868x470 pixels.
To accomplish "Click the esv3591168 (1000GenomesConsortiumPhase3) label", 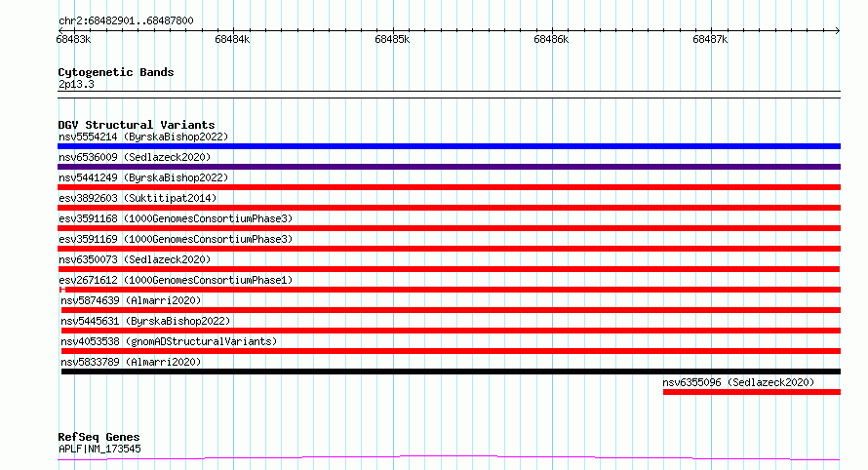I will [176, 218].
